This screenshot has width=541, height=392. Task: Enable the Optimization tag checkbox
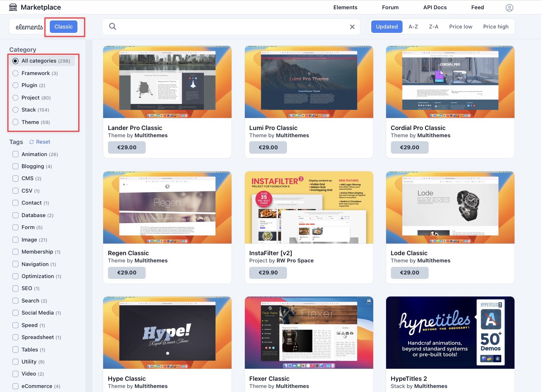(16, 276)
